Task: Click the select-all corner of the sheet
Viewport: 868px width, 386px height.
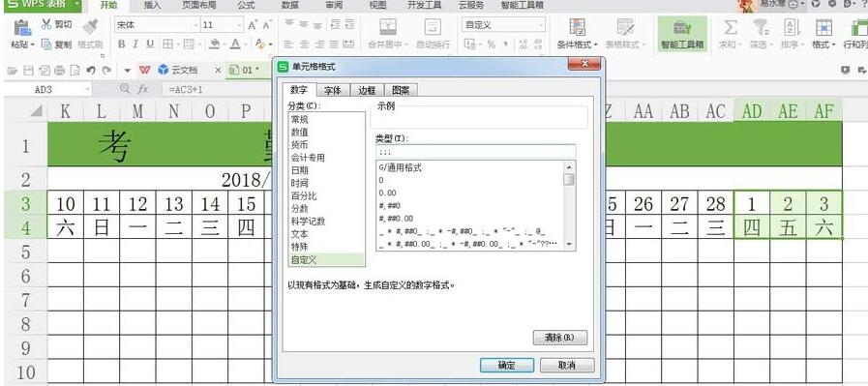Action: point(36,111)
